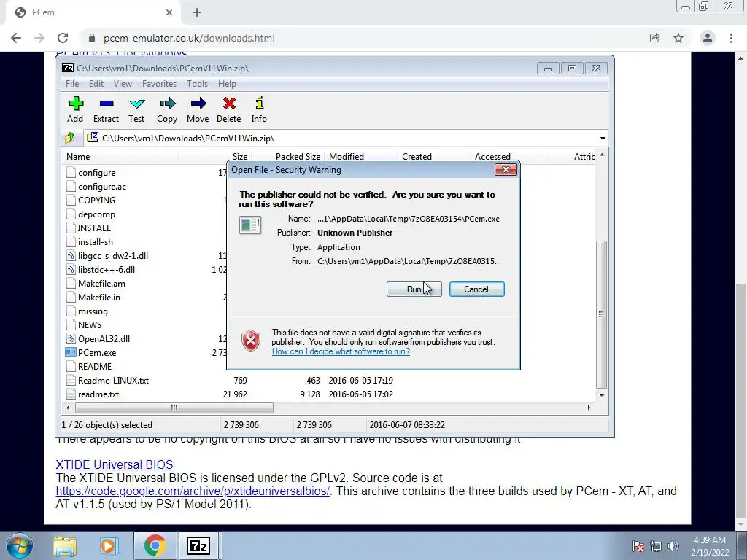Open Windows Media Player from taskbar
Image resolution: width=747 pixels, height=560 pixels.
click(108, 545)
